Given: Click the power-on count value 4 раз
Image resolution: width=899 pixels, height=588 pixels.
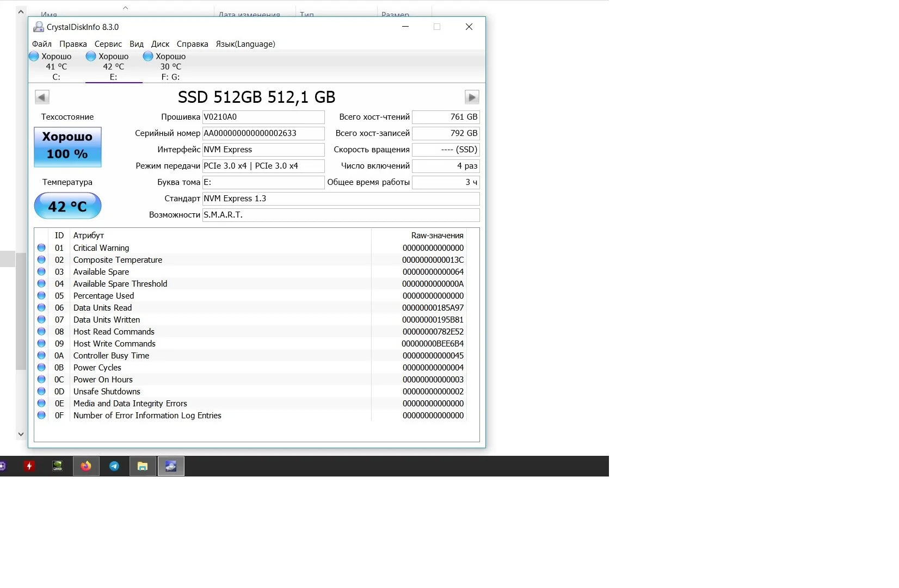Looking at the screenshot, I should tap(446, 166).
